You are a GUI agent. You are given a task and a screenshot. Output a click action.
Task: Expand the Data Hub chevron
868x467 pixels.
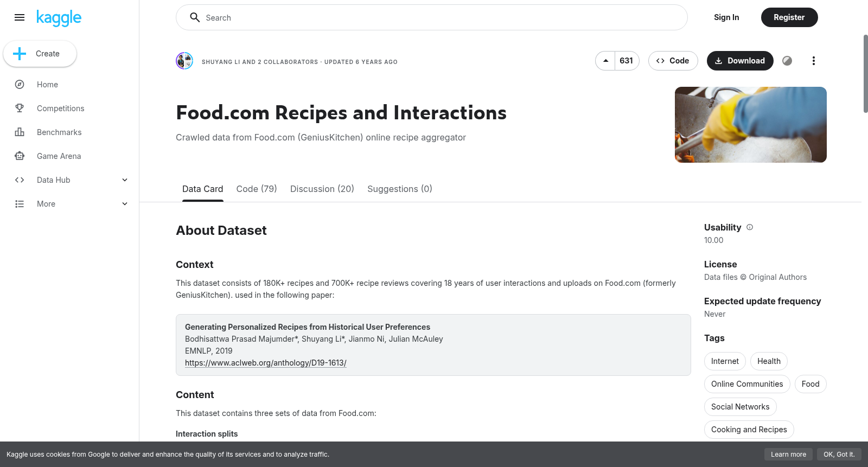125,180
